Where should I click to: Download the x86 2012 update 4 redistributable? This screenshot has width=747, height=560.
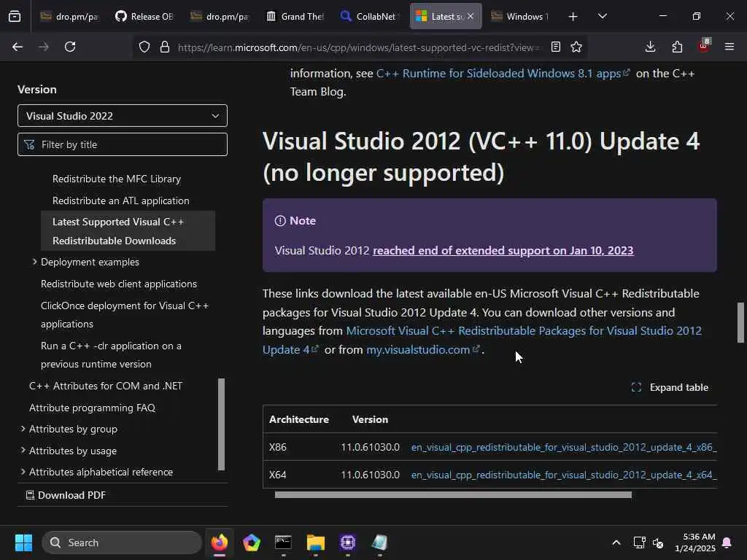[564, 447]
